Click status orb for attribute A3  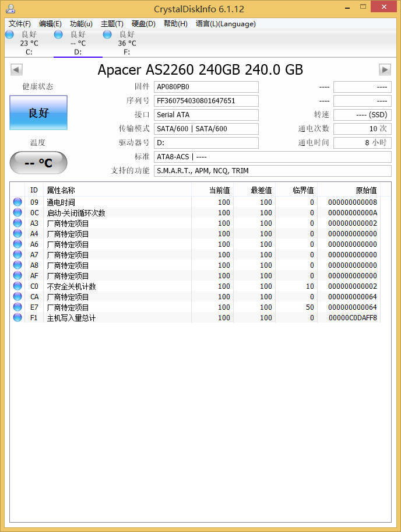pyautogui.click(x=17, y=223)
